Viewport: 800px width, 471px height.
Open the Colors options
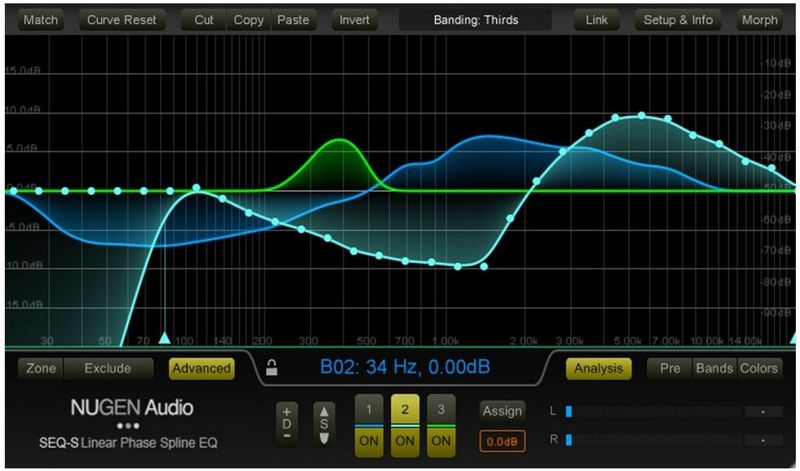pyautogui.click(x=759, y=368)
